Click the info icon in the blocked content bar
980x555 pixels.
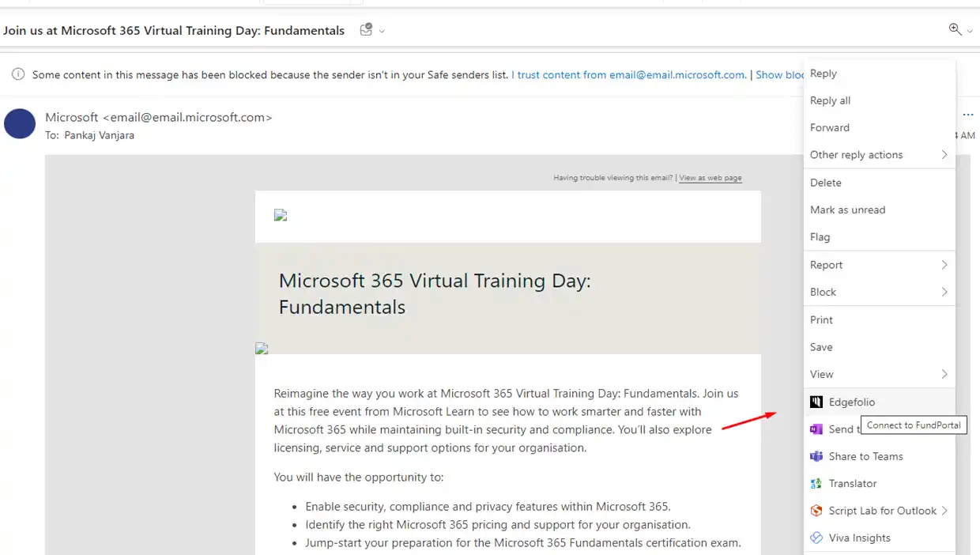17,74
